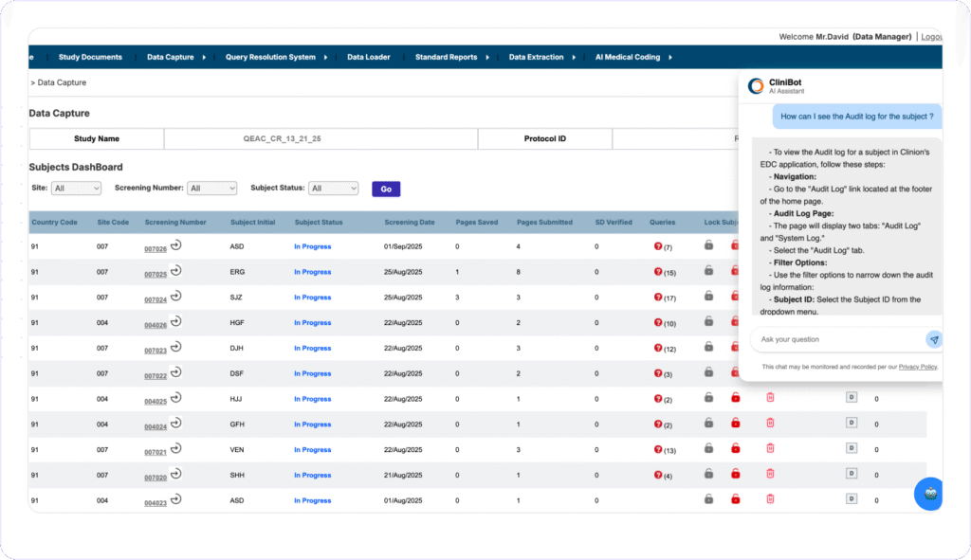Open screening number 004026 link
The height and width of the screenshot is (560, 971).
coord(156,324)
